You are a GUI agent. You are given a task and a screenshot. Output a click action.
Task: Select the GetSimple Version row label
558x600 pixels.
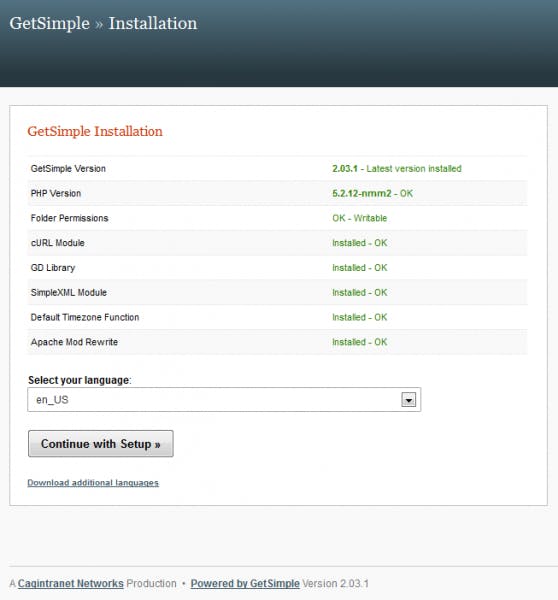68,168
